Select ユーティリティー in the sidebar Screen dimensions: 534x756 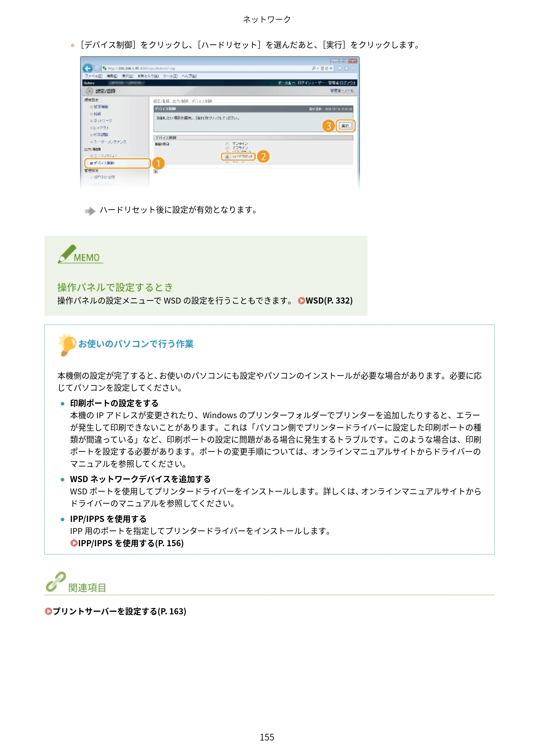[x=106, y=156]
